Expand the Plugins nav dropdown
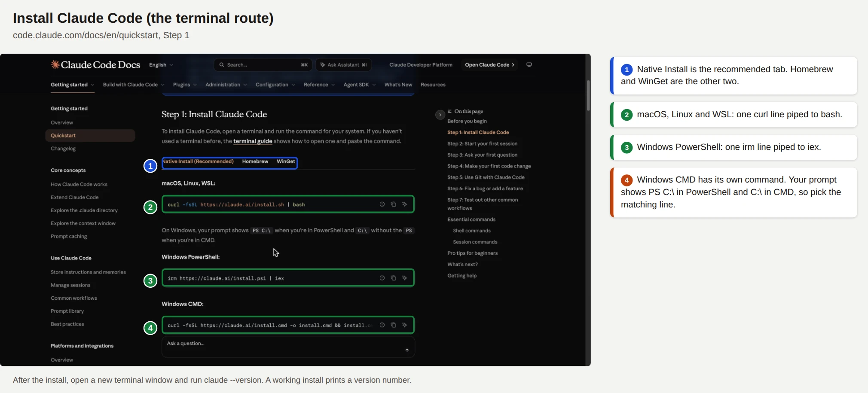This screenshot has height=393, width=868. pos(185,85)
